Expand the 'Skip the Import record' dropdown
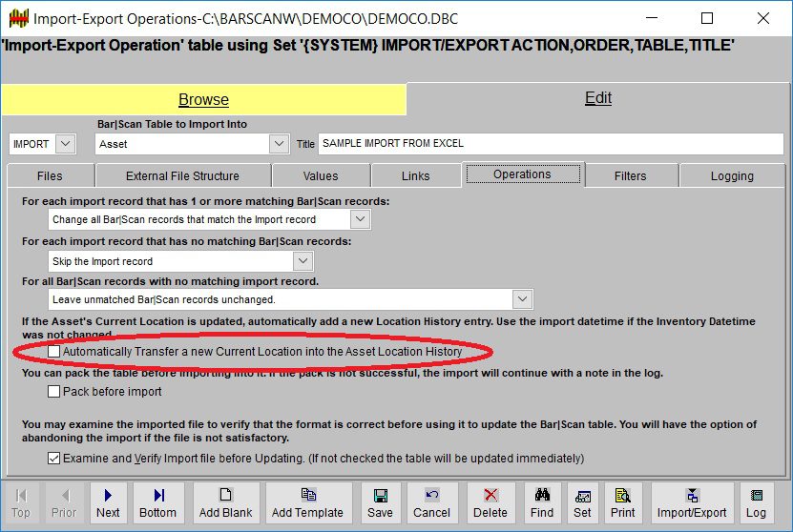The width and height of the screenshot is (793, 532). (x=303, y=261)
